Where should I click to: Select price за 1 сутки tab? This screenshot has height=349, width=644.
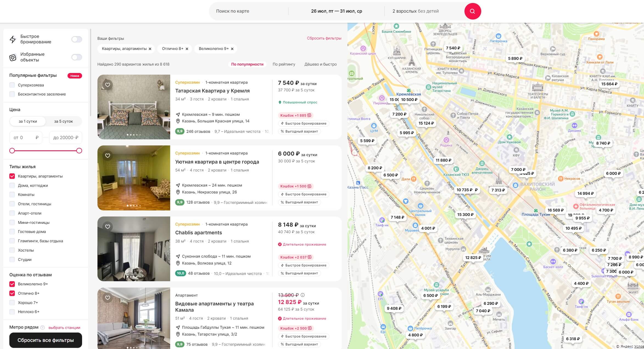coord(28,121)
